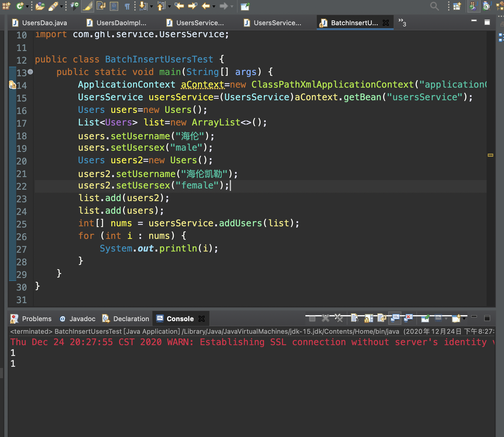Show hidden editor tabs list

(x=402, y=22)
